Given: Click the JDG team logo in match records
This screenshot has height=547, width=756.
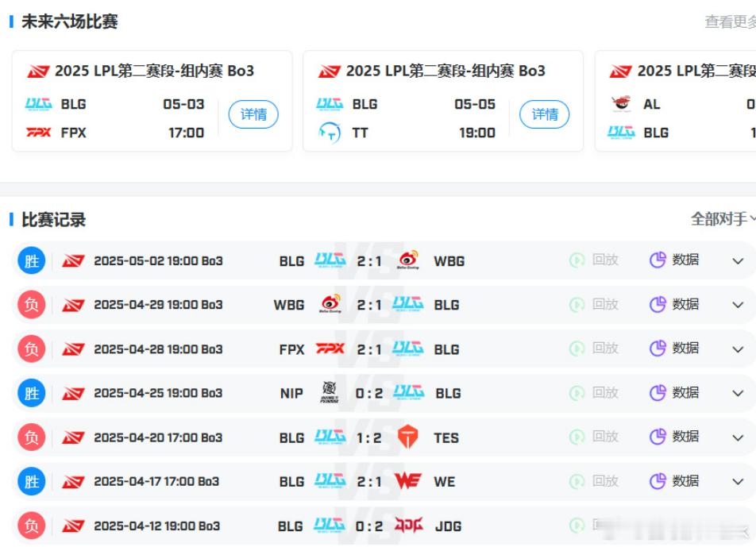Looking at the screenshot, I should tap(409, 525).
